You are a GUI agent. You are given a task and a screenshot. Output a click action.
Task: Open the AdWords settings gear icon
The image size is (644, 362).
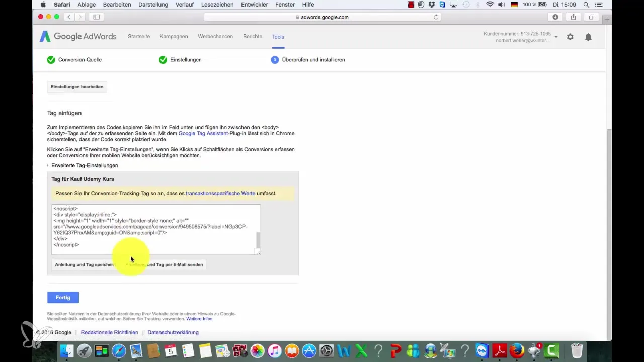570,37
